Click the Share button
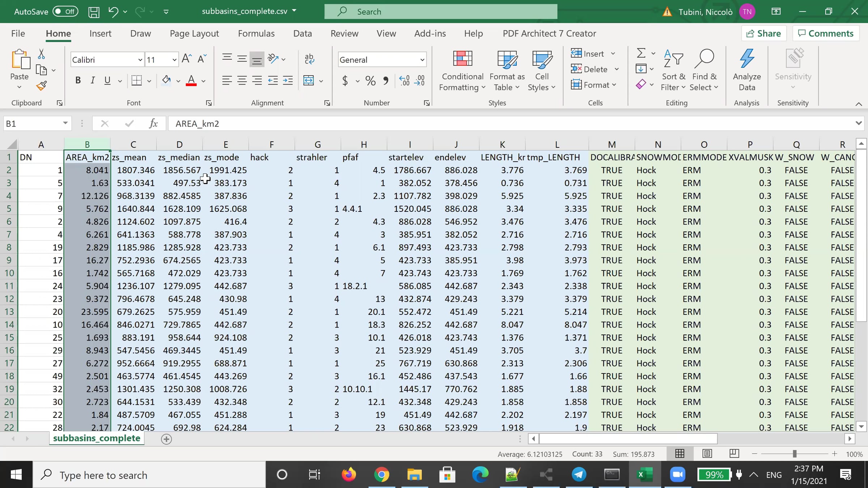Viewport: 868px width, 488px height. [x=763, y=33]
